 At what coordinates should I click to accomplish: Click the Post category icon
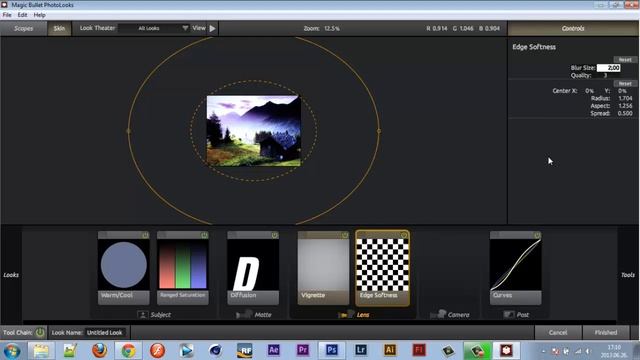point(509,315)
